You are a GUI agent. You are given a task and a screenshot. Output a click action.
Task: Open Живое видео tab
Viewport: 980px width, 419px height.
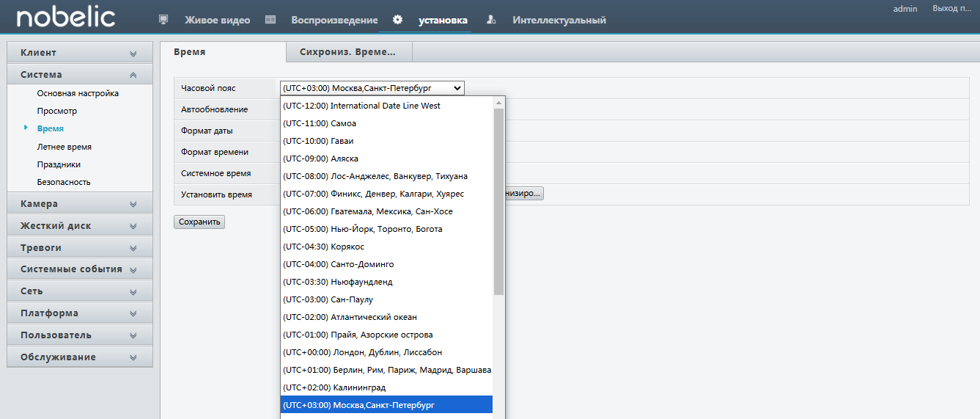tap(217, 20)
